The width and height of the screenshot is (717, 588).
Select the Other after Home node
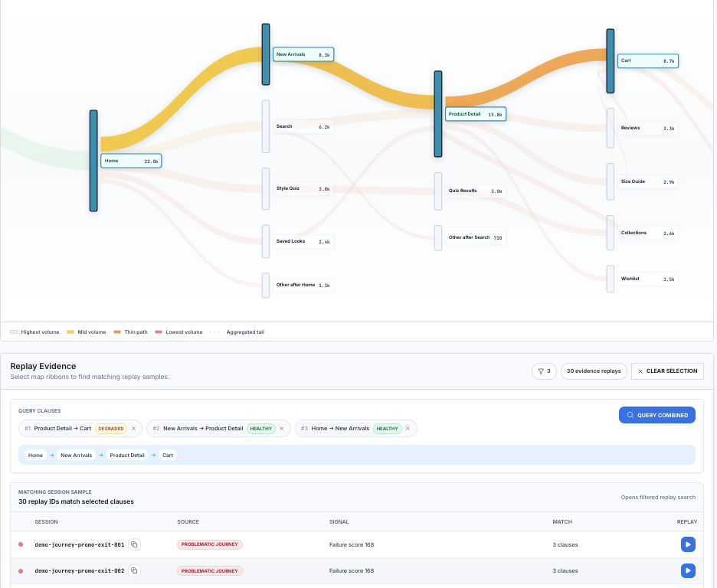coord(303,285)
